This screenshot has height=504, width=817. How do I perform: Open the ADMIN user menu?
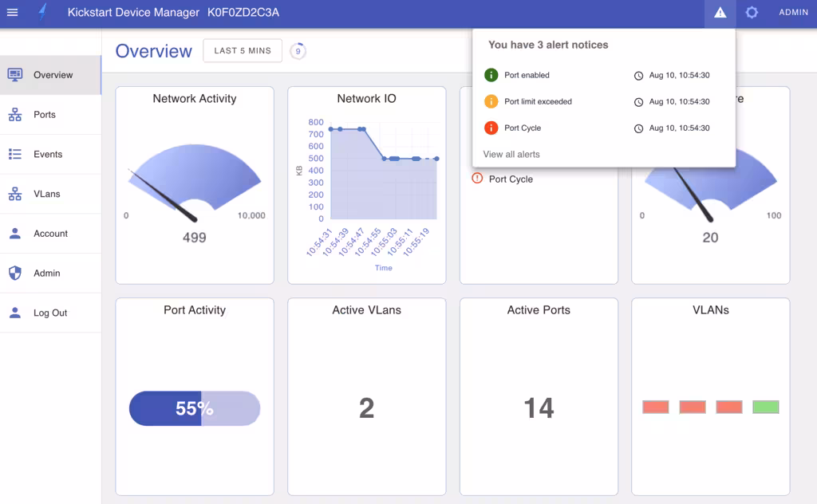(794, 13)
